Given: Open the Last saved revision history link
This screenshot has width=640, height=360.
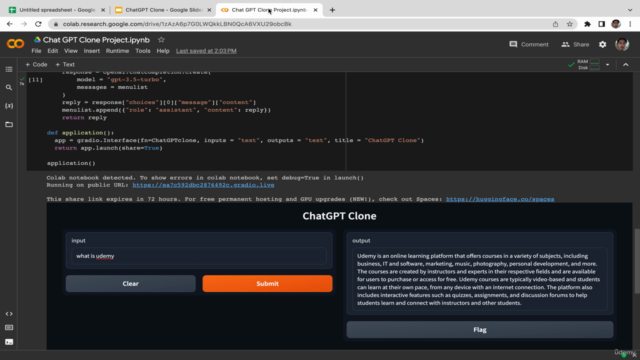Looking at the screenshot, I should [206, 51].
